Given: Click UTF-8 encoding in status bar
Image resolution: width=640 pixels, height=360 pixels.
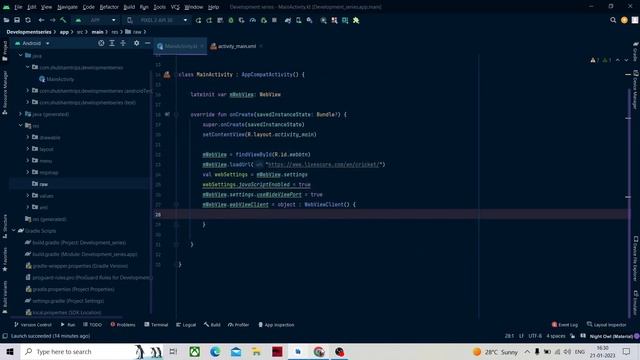Looking at the screenshot, I should [x=535, y=336].
